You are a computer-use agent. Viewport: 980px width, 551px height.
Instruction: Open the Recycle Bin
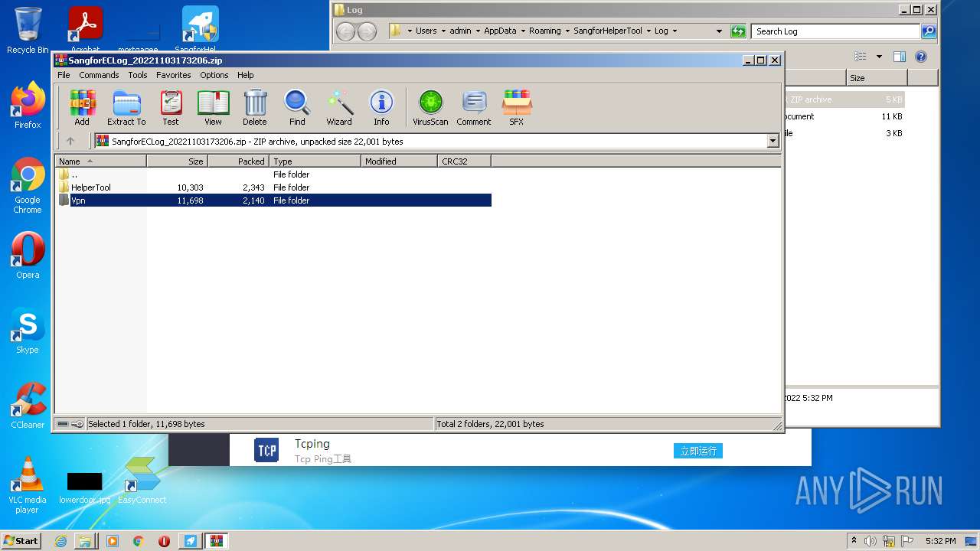tap(28, 31)
